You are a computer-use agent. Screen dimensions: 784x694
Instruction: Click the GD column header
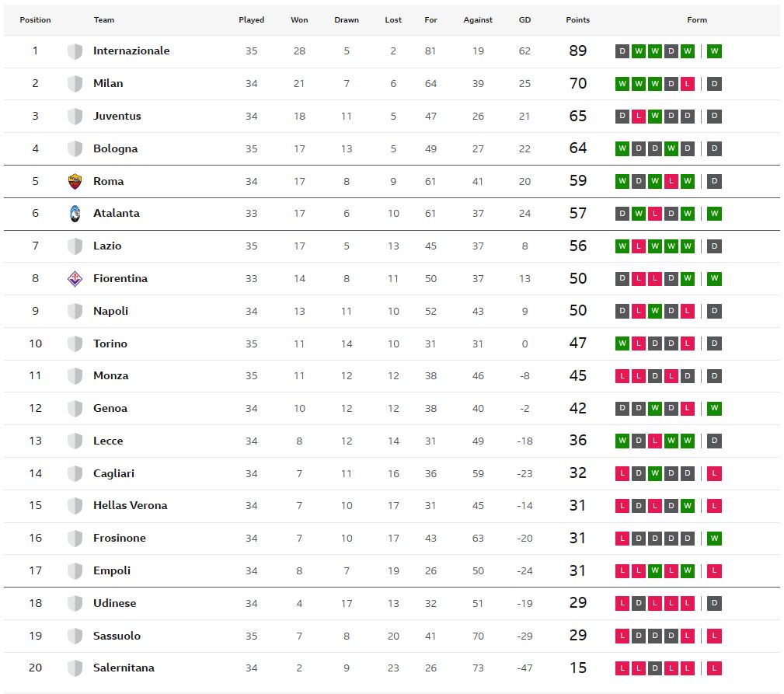[x=524, y=19]
